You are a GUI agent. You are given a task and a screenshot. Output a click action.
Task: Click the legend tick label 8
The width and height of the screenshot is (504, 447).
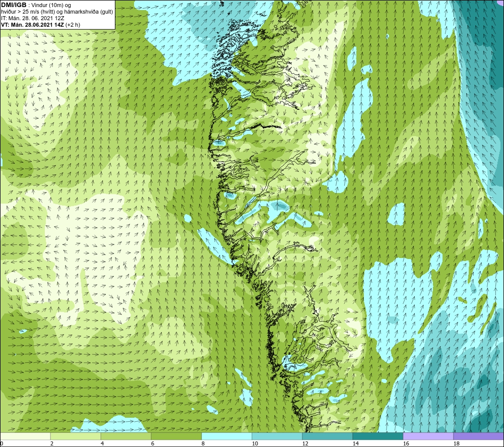(203, 444)
